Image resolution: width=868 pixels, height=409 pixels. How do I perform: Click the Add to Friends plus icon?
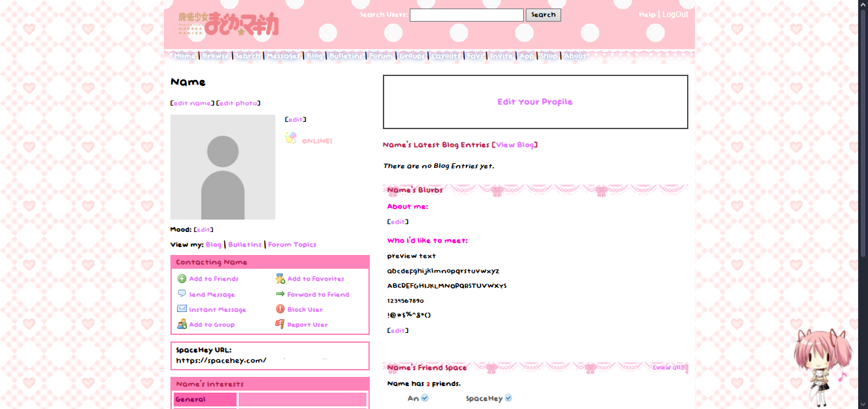tap(182, 279)
